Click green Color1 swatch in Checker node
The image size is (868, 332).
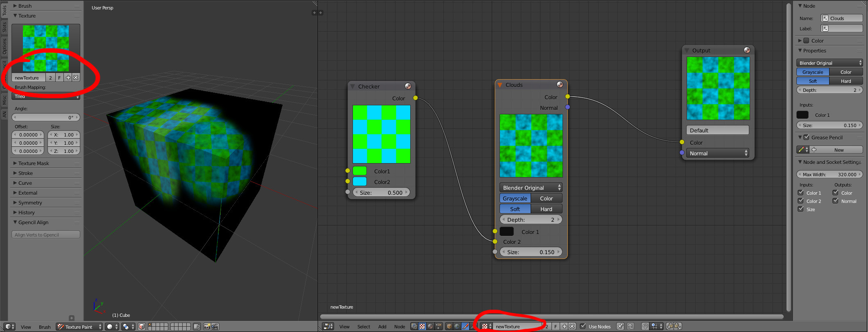[359, 171]
